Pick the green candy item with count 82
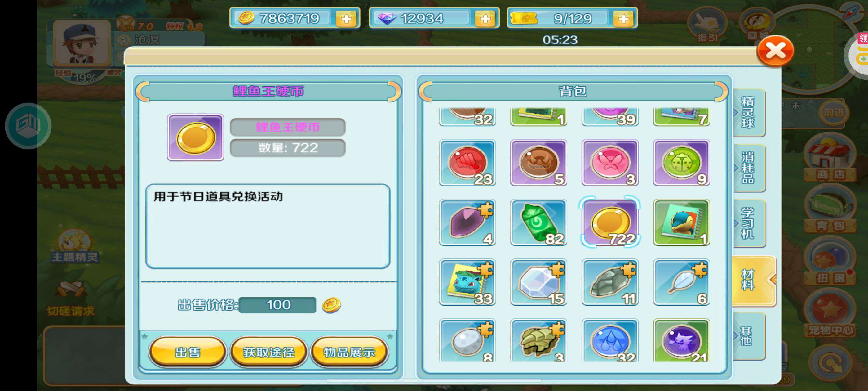Screen dimensions: 868x391 pyautogui.click(x=538, y=222)
